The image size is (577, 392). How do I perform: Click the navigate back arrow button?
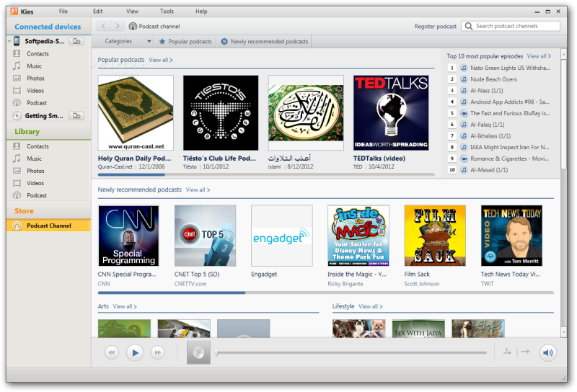click(x=105, y=26)
